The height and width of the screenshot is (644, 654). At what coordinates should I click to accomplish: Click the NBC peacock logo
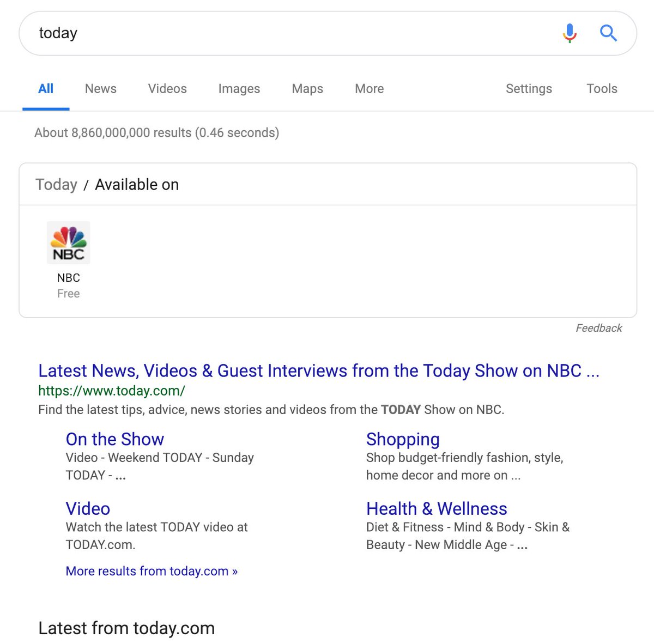pos(68,243)
